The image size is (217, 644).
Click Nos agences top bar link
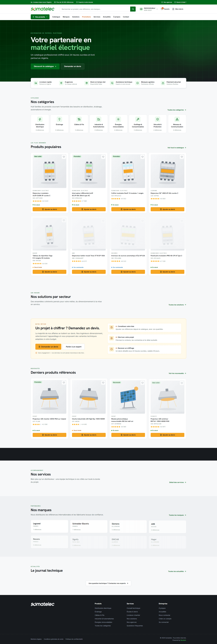(166, 2)
